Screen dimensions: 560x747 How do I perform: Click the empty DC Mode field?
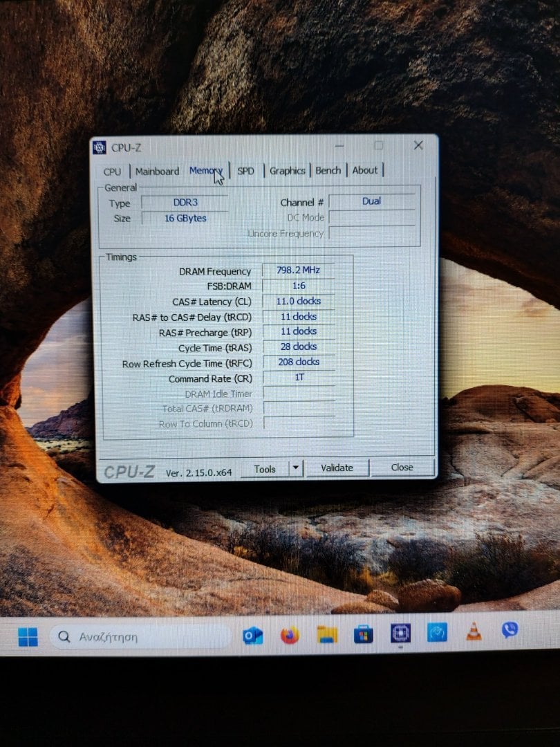(x=372, y=217)
